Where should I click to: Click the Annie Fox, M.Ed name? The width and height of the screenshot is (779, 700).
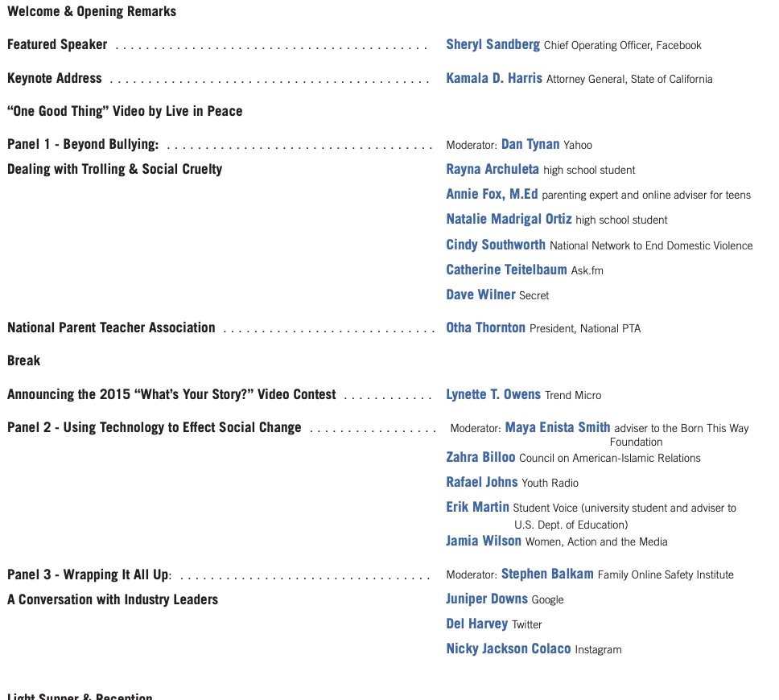(492, 195)
